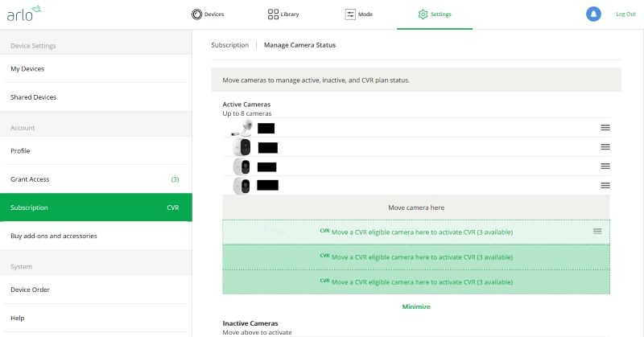This screenshot has width=644, height=337.
Task: Click the CVR label on Subscription row
Action: coord(173,208)
